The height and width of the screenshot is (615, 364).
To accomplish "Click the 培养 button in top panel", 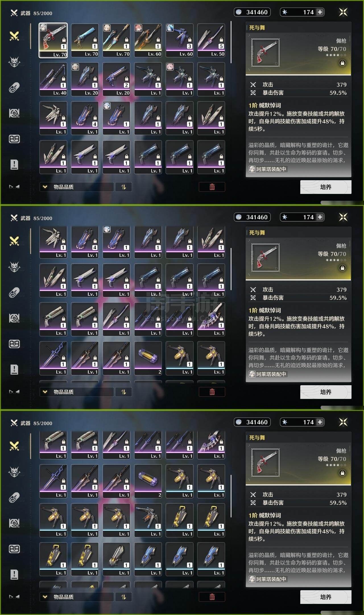I will pos(326,187).
